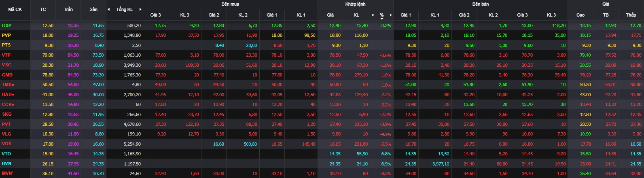Click HAH matched price 42.05 under Khớp lệnh

point(335,94)
